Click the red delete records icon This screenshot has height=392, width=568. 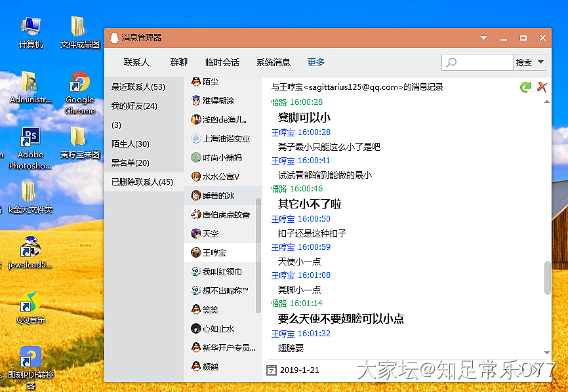[542, 87]
